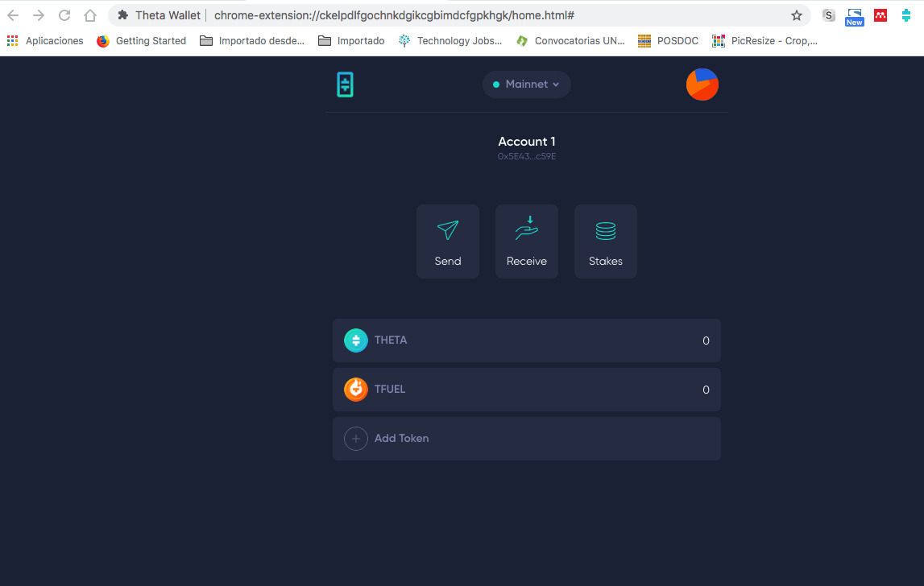Expand the network dropdown chevron
This screenshot has width=924, height=586.
556,84
